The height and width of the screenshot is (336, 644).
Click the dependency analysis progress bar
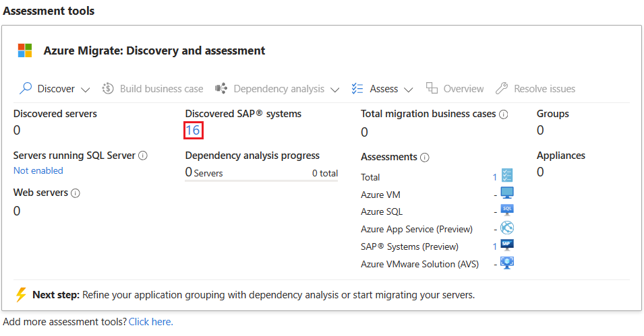(262, 180)
